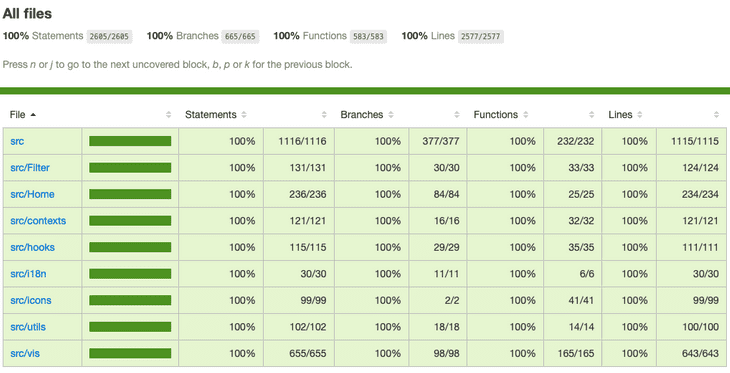Click the sort icon next to Lines
This screenshot has height=373, width=730.
coord(640,115)
